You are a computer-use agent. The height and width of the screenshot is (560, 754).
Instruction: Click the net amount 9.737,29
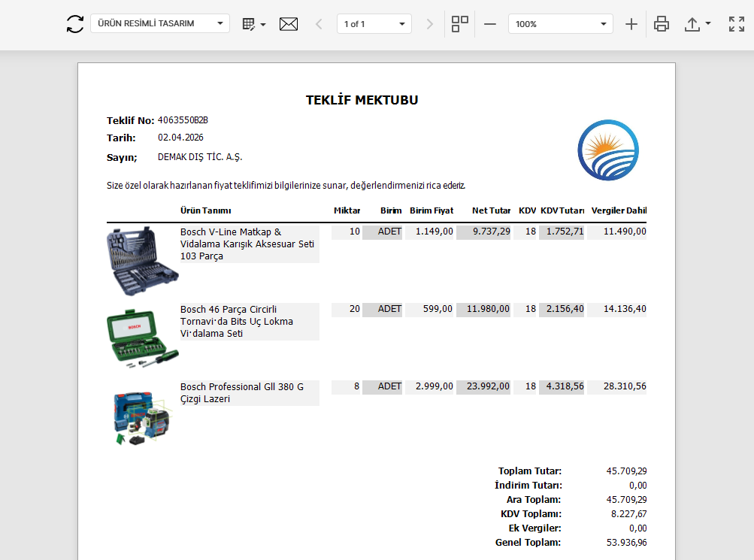coord(483,232)
